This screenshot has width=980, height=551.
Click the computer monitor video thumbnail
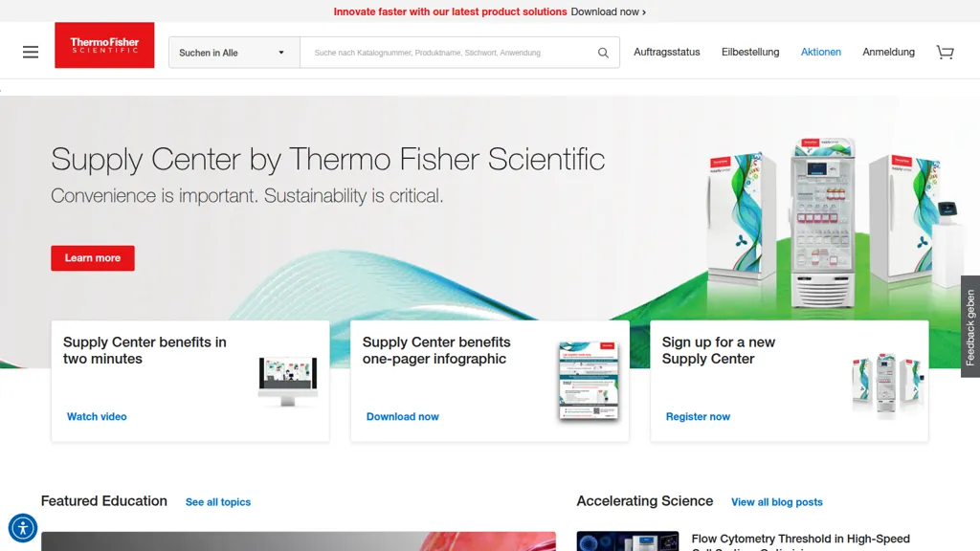(x=288, y=381)
